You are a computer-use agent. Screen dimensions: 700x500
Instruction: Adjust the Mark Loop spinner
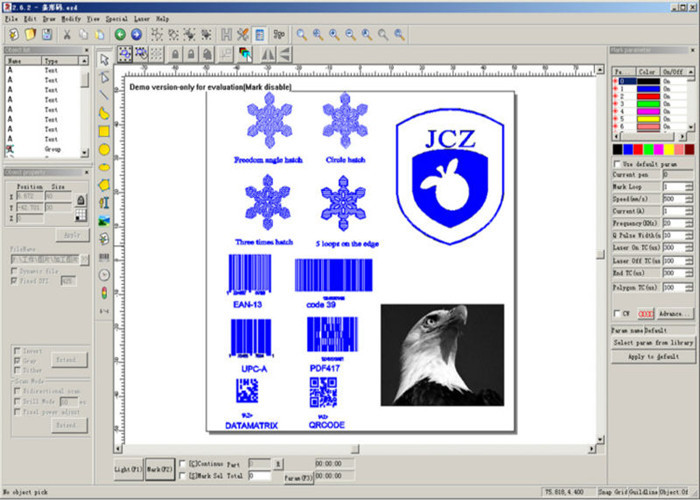click(689, 187)
